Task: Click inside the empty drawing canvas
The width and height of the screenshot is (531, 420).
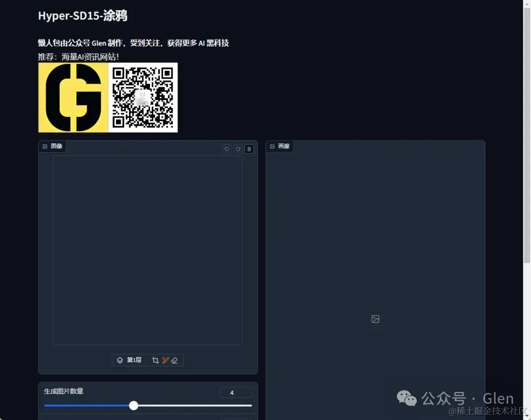Action: pos(147,250)
